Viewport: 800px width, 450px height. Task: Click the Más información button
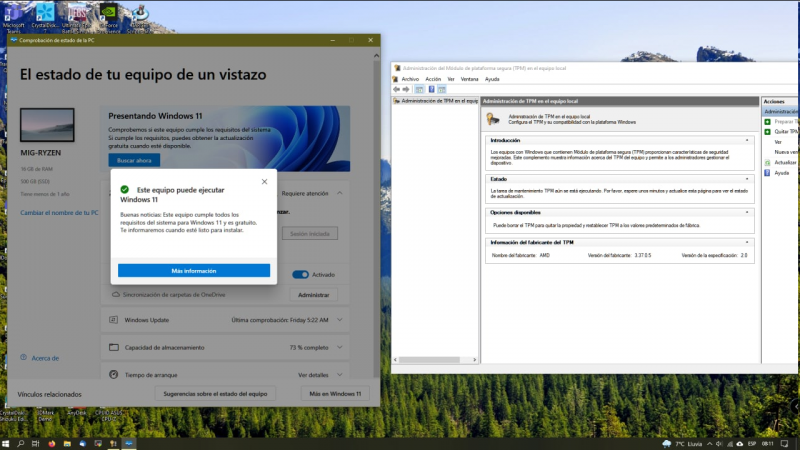click(x=194, y=271)
